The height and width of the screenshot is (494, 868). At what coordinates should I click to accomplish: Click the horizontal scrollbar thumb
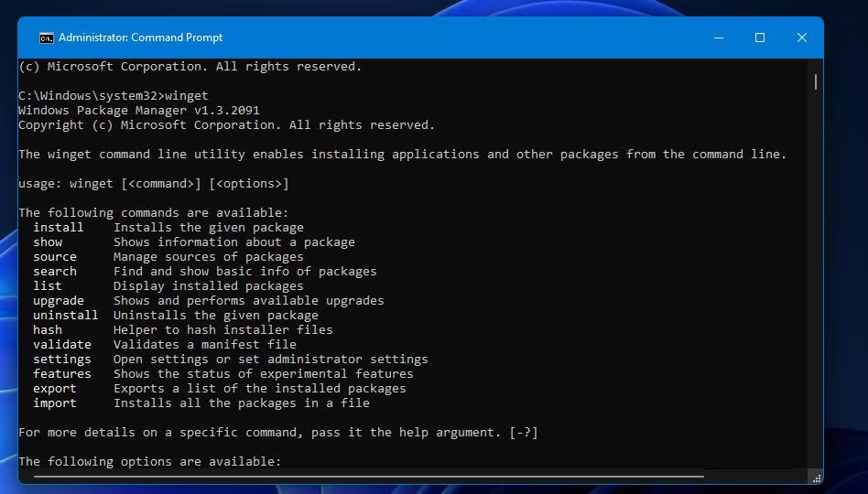click(x=369, y=477)
